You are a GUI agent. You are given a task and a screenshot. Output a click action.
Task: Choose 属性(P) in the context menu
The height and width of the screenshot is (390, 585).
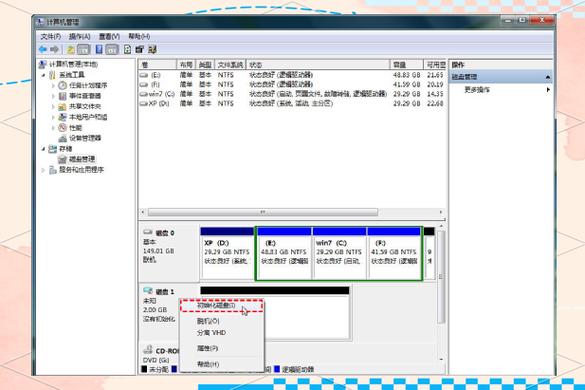222,348
